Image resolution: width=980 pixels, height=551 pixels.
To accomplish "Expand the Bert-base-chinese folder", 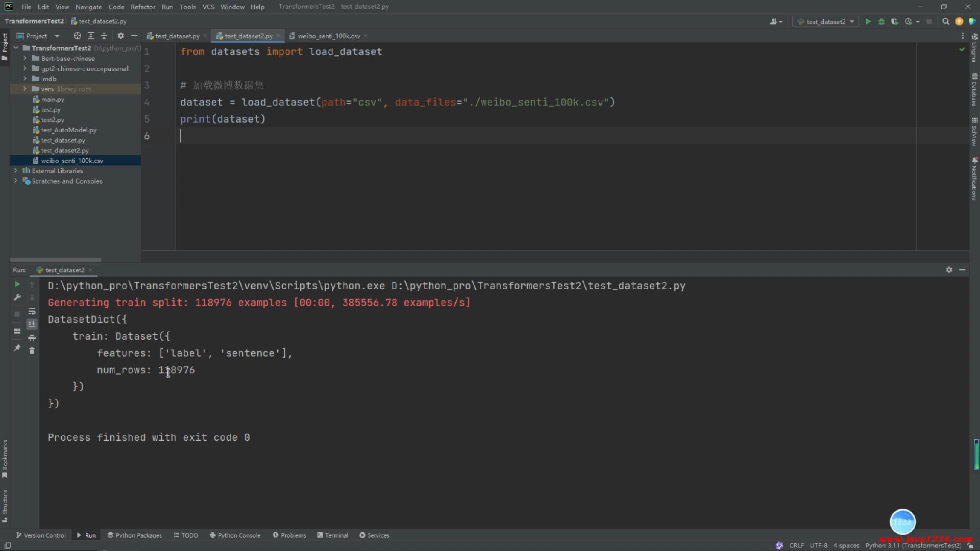I will point(24,58).
